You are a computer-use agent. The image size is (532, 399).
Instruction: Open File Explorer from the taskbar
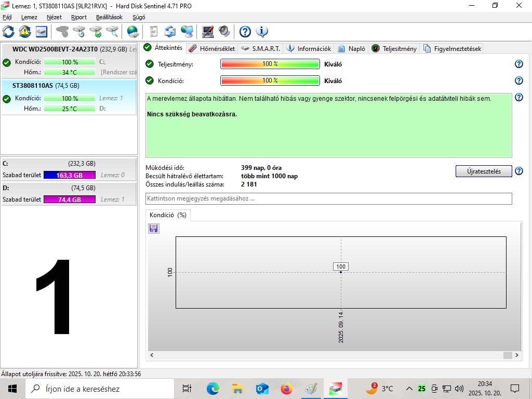click(237, 389)
